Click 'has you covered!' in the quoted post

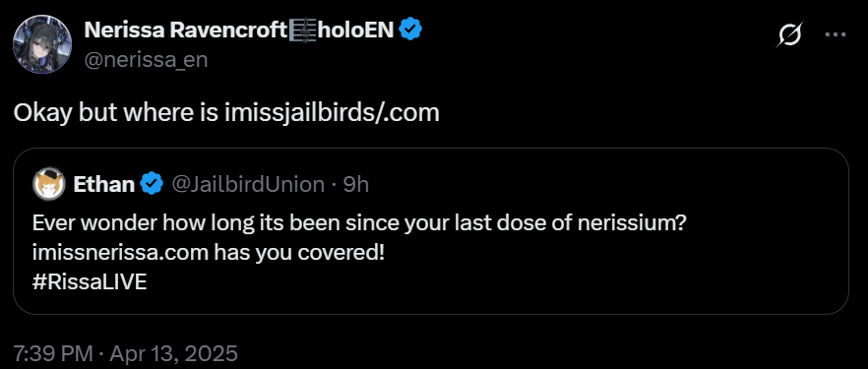click(x=299, y=253)
